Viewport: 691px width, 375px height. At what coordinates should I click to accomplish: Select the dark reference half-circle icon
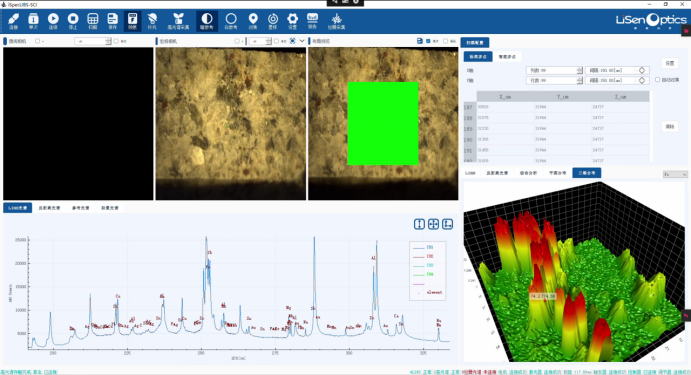click(x=206, y=20)
